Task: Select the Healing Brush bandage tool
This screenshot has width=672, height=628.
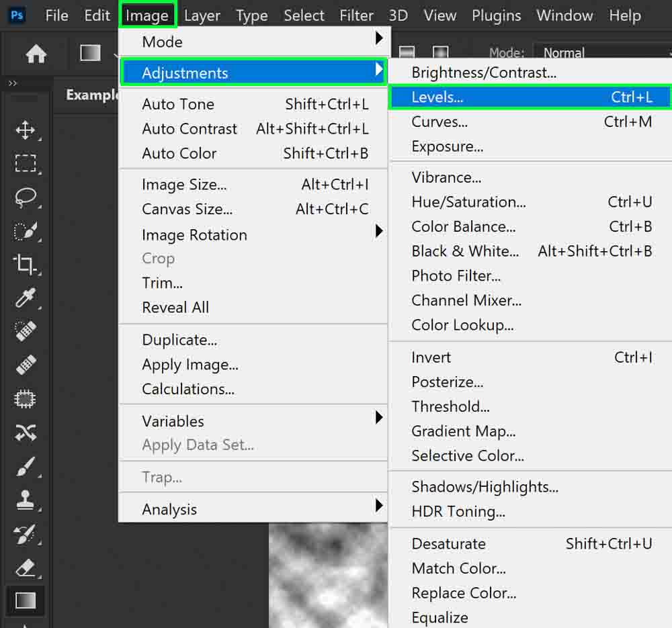Action: [x=26, y=365]
